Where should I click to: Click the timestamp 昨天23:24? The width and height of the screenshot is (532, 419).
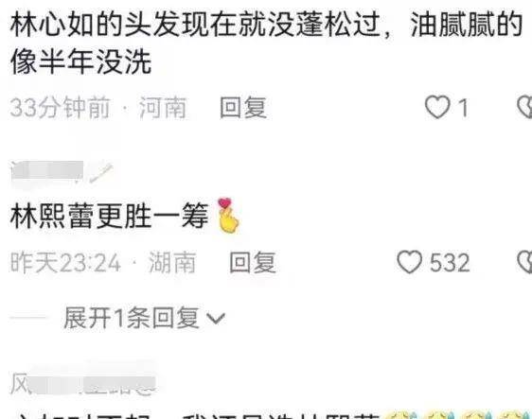point(65,262)
